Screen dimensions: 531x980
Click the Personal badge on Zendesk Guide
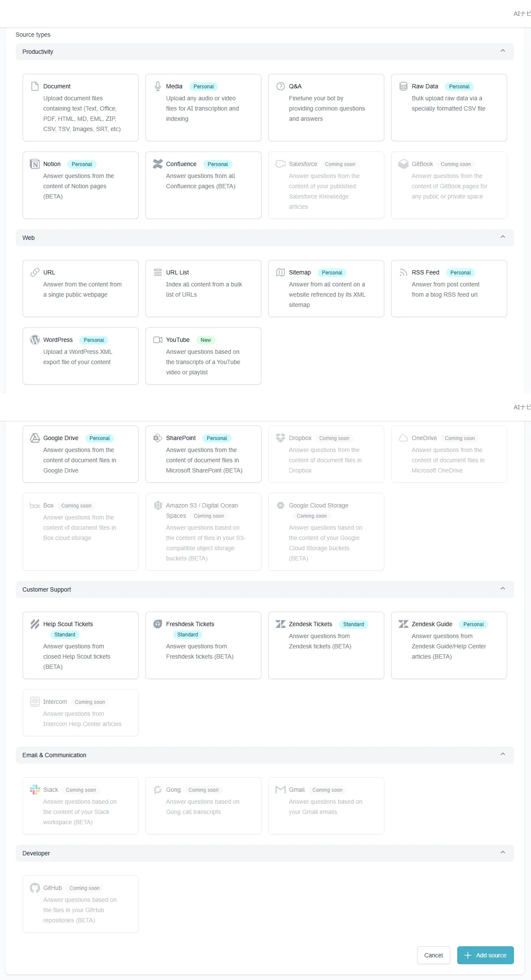tap(473, 624)
